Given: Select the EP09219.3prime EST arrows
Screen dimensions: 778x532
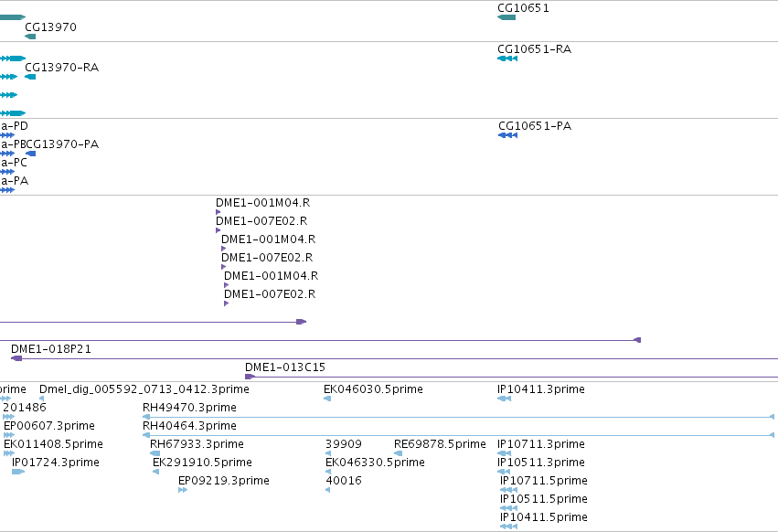Looking at the screenshot, I should click(183, 490).
